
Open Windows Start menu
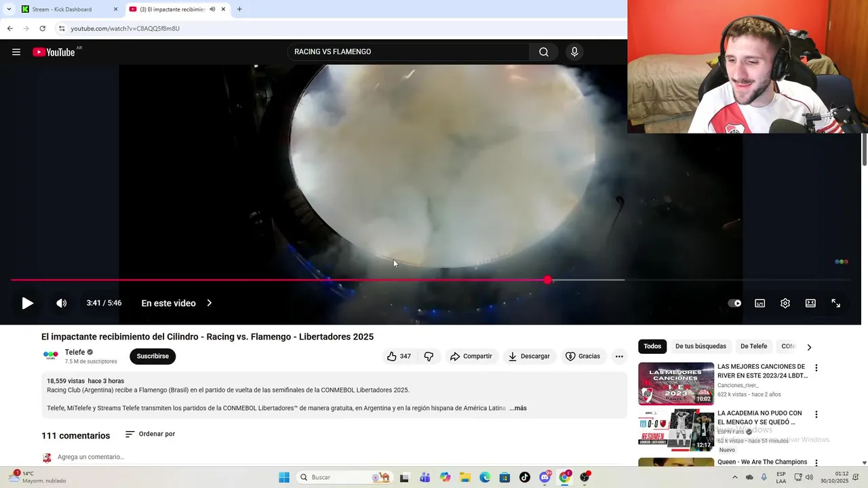point(284,477)
